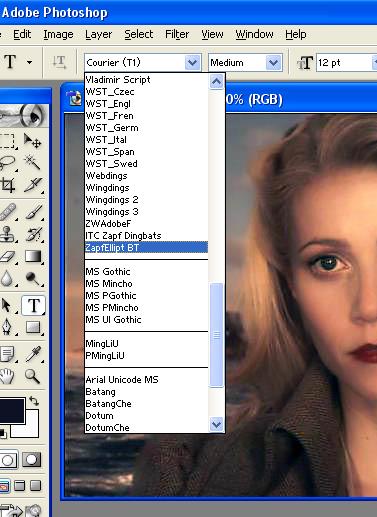The height and width of the screenshot is (517, 377).
Task: Open the Filter menu
Action: (x=177, y=34)
